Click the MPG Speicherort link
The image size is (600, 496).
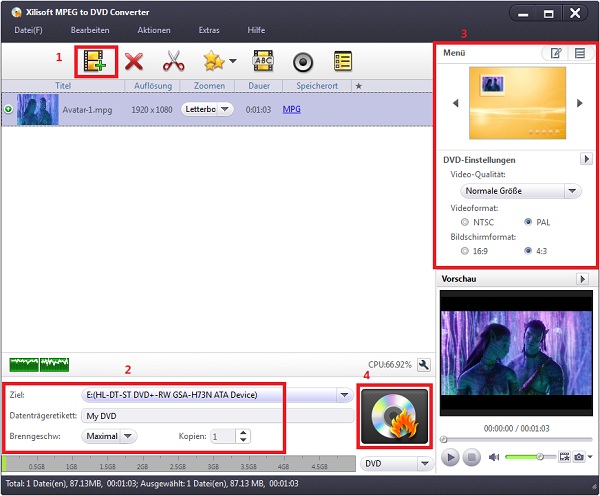pos(292,109)
